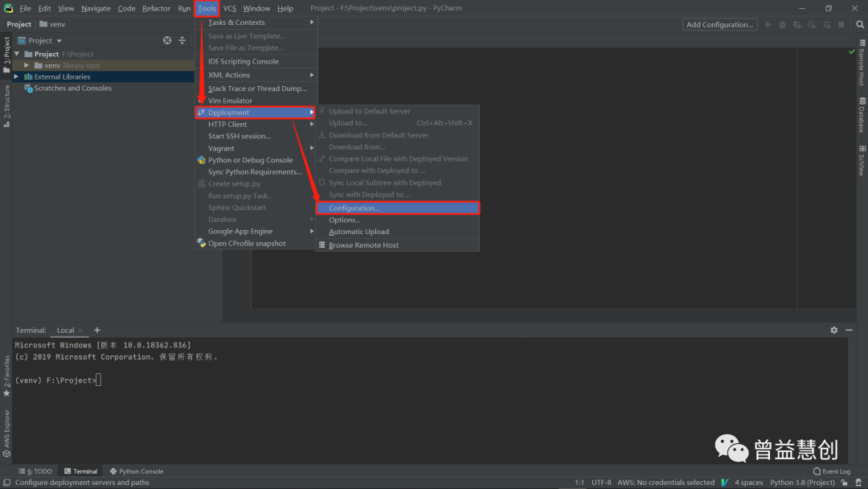
Task: Expand XML Actions submenu
Action: (x=256, y=75)
